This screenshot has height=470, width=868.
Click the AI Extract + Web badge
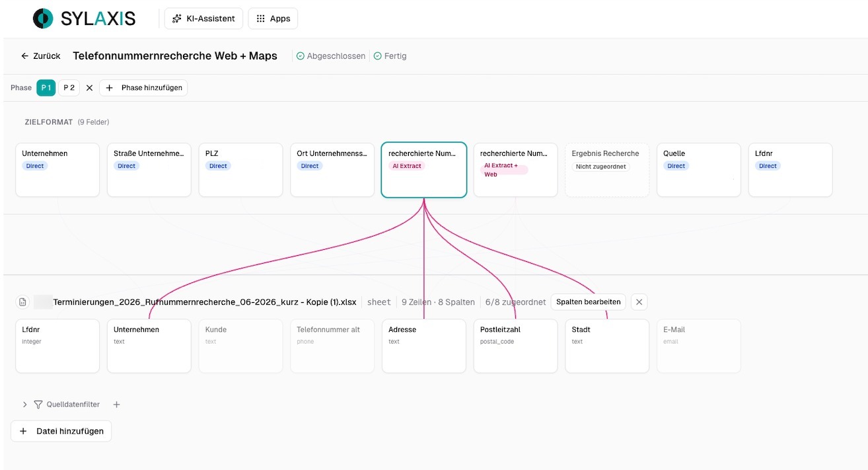coord(504,170)
